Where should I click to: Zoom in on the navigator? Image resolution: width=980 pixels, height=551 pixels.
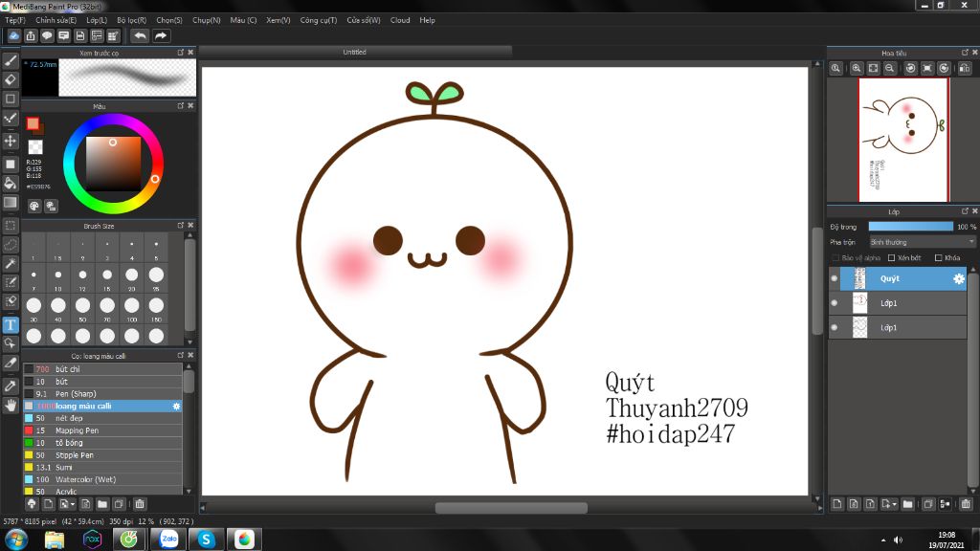click(x=857, y=68)
